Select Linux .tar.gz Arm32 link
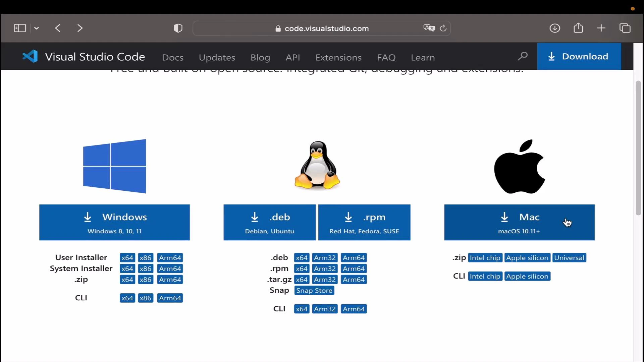This screenshot has height=362, width=644. click(x=325, y=280)
